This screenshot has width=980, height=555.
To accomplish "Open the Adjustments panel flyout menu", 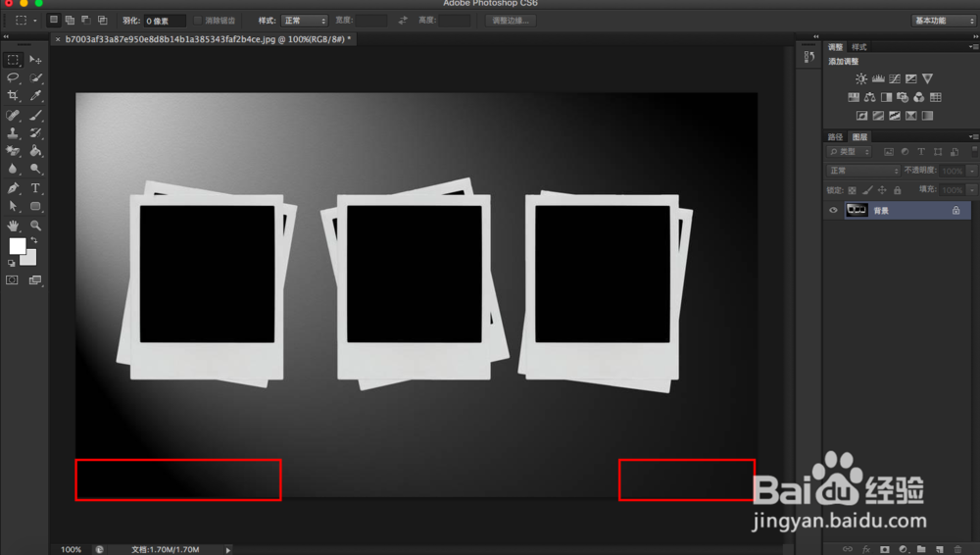I will 973,47.
